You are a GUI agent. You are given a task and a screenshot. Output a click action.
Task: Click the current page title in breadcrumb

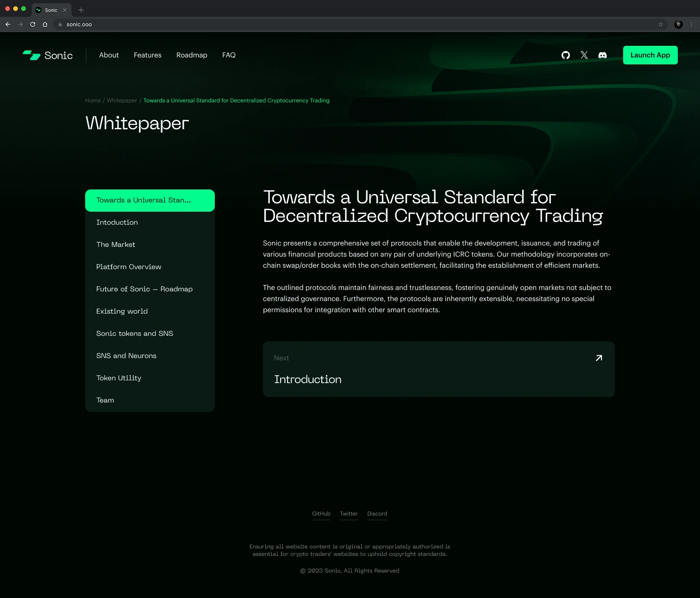[237, 101]
